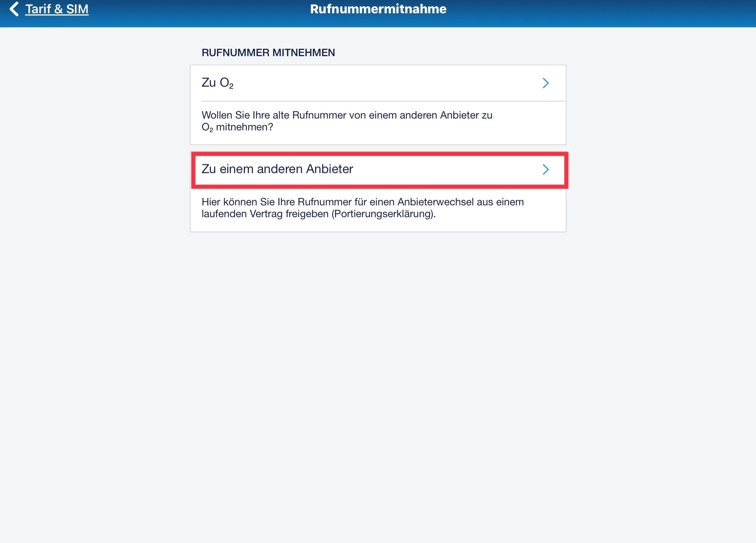Screen dimensions: 756x543
Task: Tap the text starting with Hier können Sie Ihre Rufnummer
Action: coord(363,208)
